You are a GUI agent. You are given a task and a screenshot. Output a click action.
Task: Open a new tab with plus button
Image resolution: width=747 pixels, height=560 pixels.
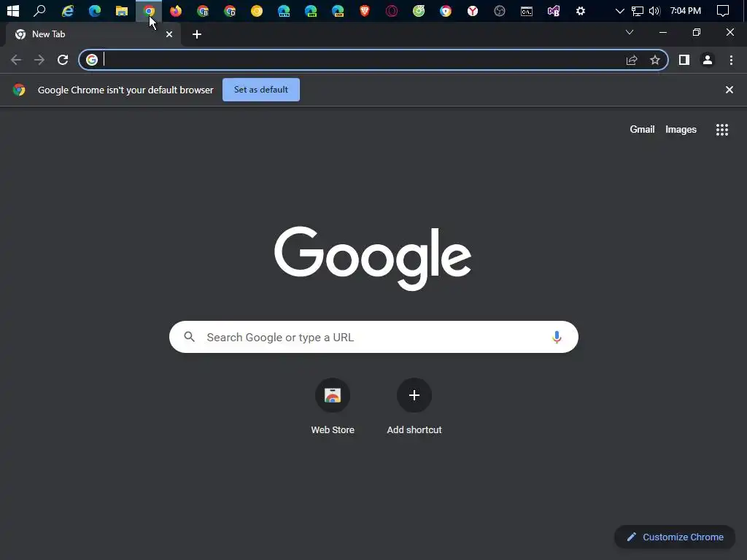pyautogui.click(x=197, y=34)
